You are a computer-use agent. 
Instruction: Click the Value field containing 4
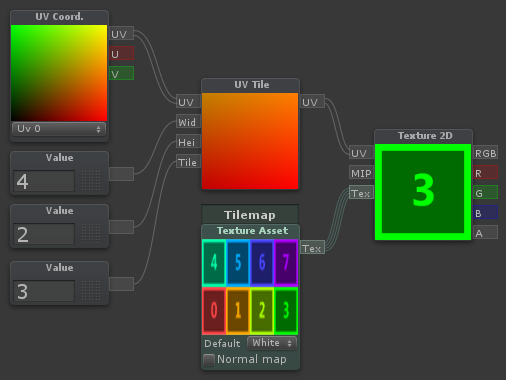tap(44, 181)
